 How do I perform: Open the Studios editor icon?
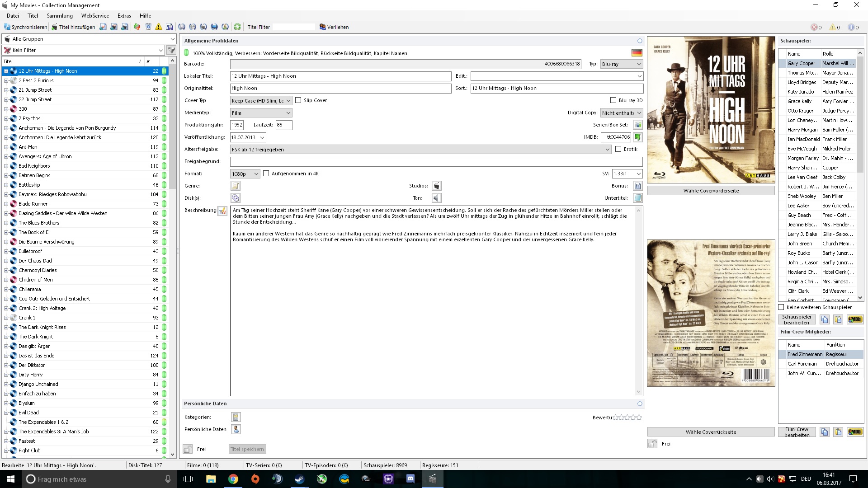click(x=436, y=186)
